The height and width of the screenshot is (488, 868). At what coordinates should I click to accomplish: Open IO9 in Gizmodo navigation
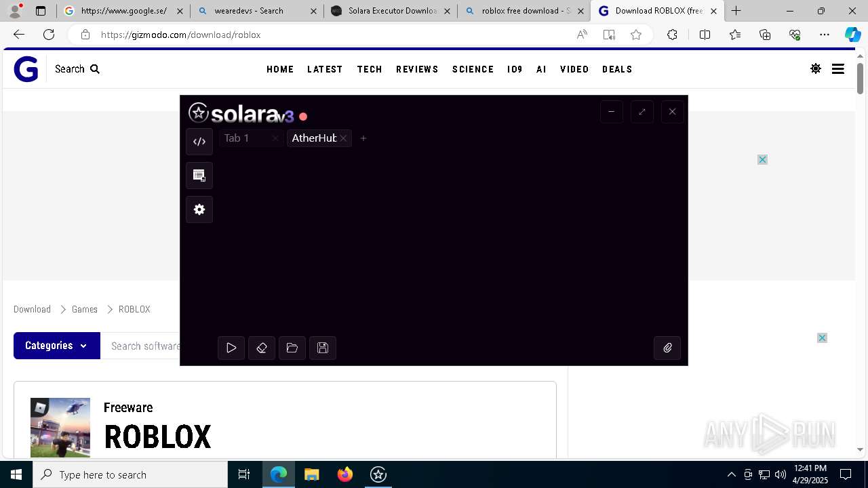tap(515, 69)
